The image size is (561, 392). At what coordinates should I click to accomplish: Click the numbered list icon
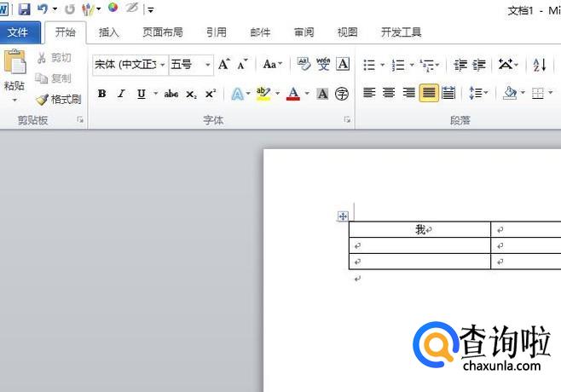pyautogui.click(x=398, y=65)
